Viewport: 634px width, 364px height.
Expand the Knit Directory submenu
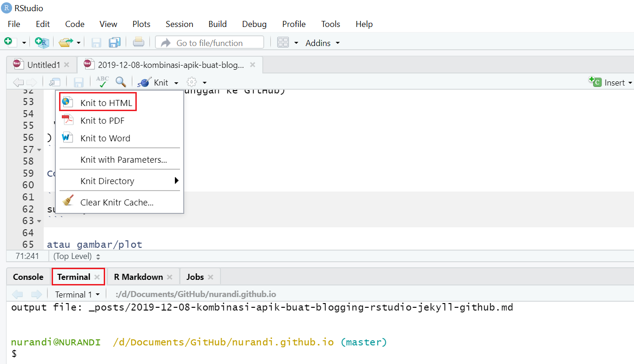(120, 181)
